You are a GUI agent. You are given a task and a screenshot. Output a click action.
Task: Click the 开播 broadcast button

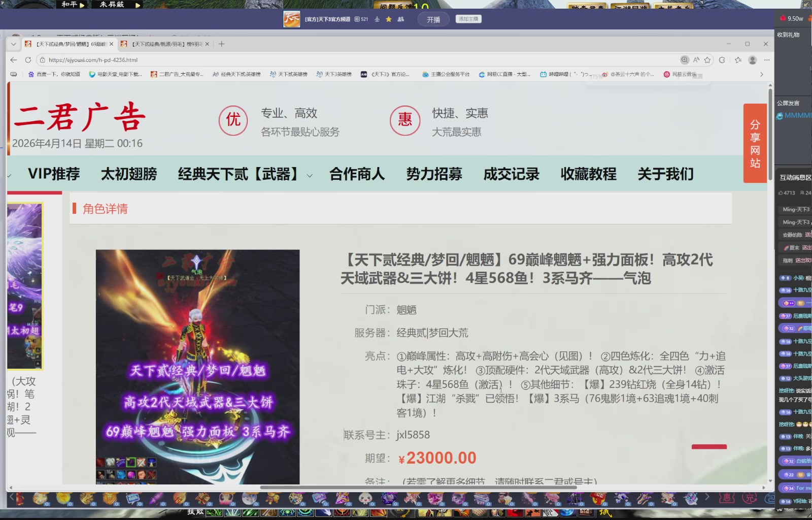click(433, 19)
